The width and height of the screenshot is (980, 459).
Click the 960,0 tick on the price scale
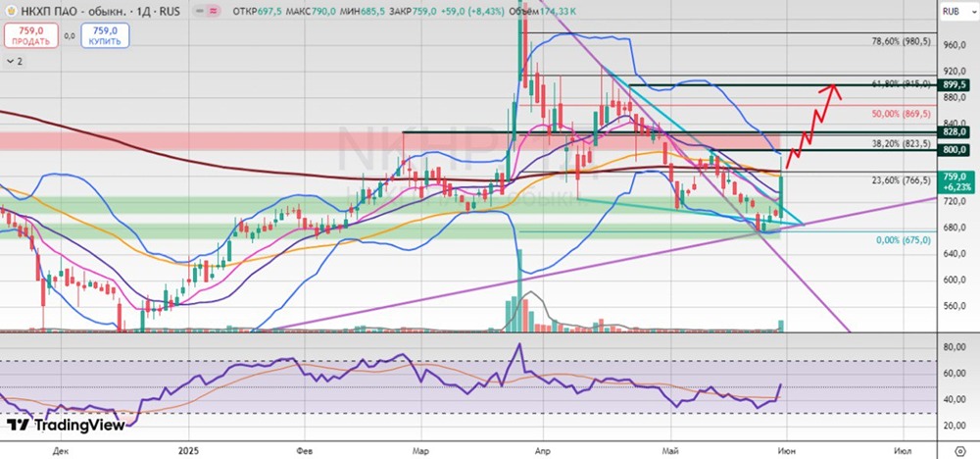pos(956,45)
